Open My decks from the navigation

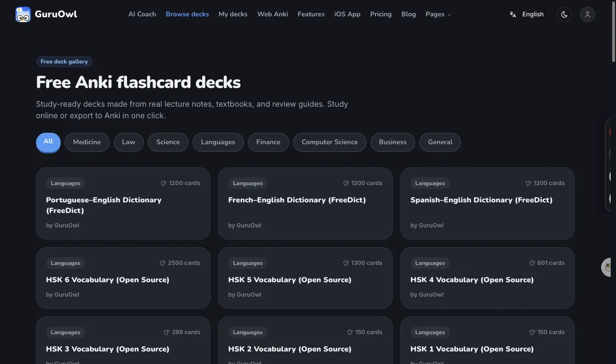point(233,14)
